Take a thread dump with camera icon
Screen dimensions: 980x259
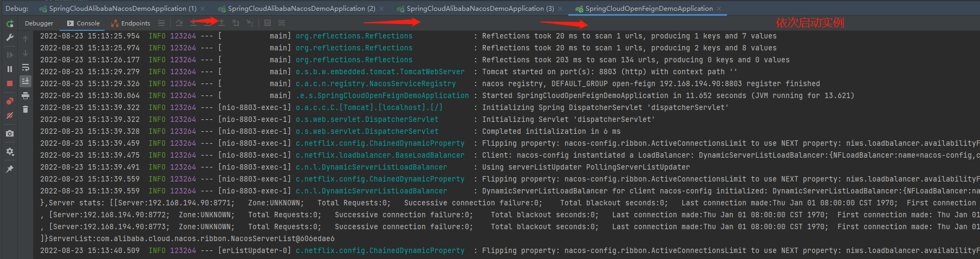click(x=10, y=133)
